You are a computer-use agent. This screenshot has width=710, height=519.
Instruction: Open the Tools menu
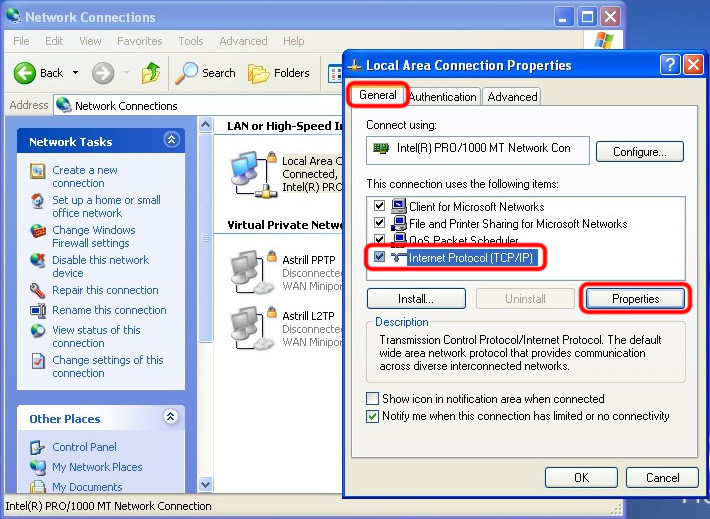point(191,41)
